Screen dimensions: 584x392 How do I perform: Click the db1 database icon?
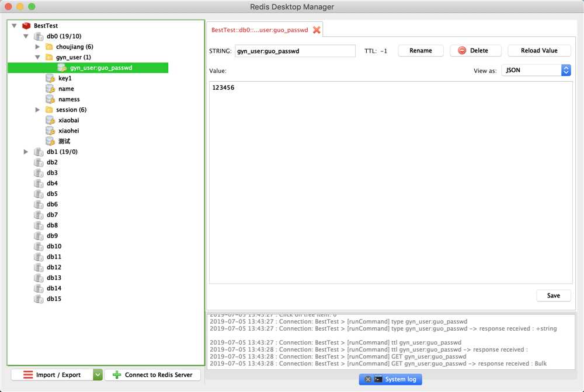click(39, 152)
